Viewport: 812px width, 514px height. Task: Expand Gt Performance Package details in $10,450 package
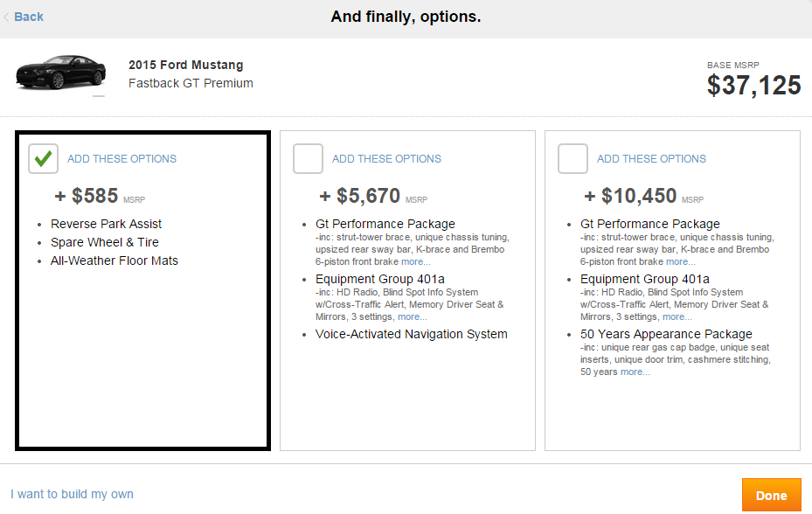(x=680, y=261)
